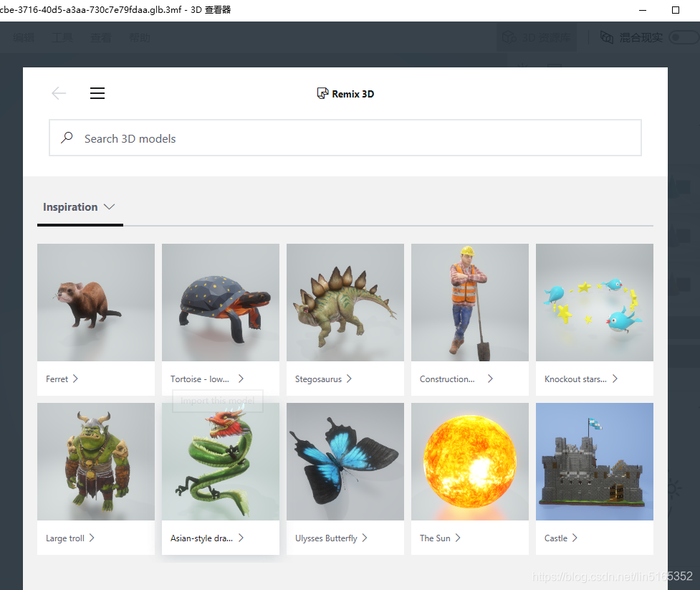The height and width of the screenshot is (590, 700).
Task: Click the chevron next to Stegosaurus
Action: [349, 379]
